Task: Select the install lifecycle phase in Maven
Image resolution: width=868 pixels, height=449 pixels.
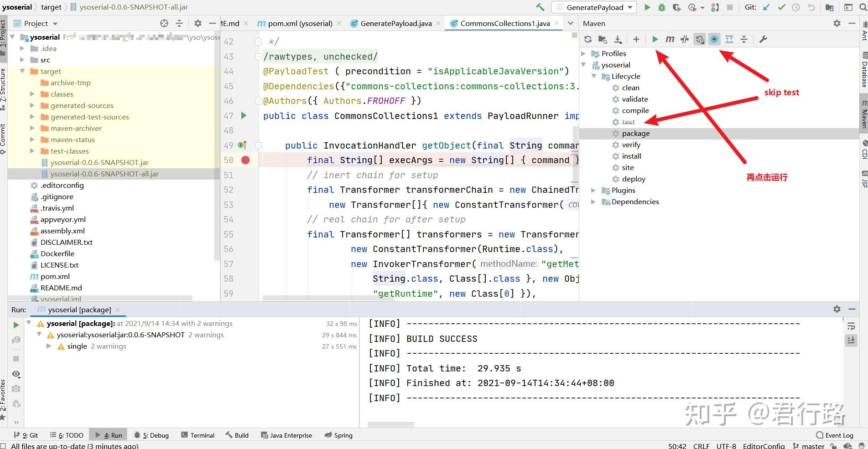Action: pos(631,156)
